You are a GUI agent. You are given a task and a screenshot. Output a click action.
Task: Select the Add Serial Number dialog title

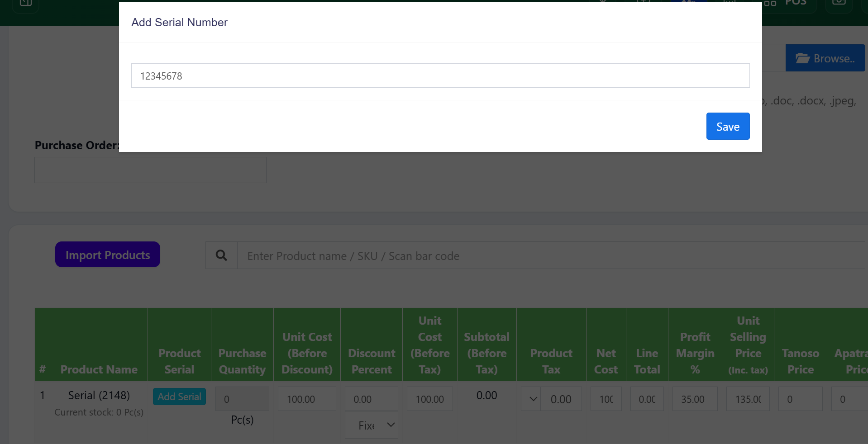pos(179,22)
